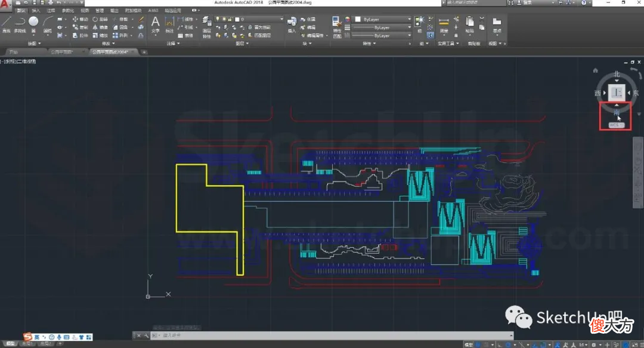This screenshot has width=644, height=348.
Task: Switch to the Layout1 (布局1) tab
Action: point(27,343)
